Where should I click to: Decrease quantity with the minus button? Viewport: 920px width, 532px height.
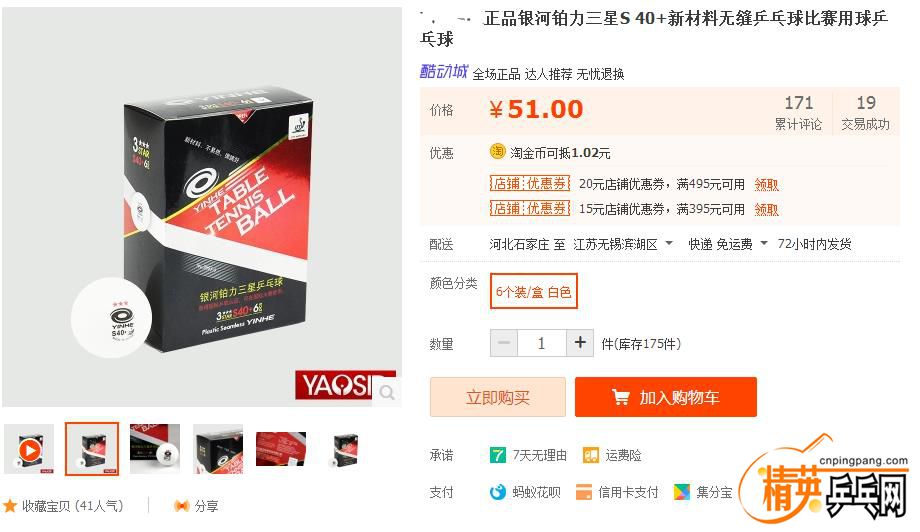pyautogui.click(x=504, y=343)
